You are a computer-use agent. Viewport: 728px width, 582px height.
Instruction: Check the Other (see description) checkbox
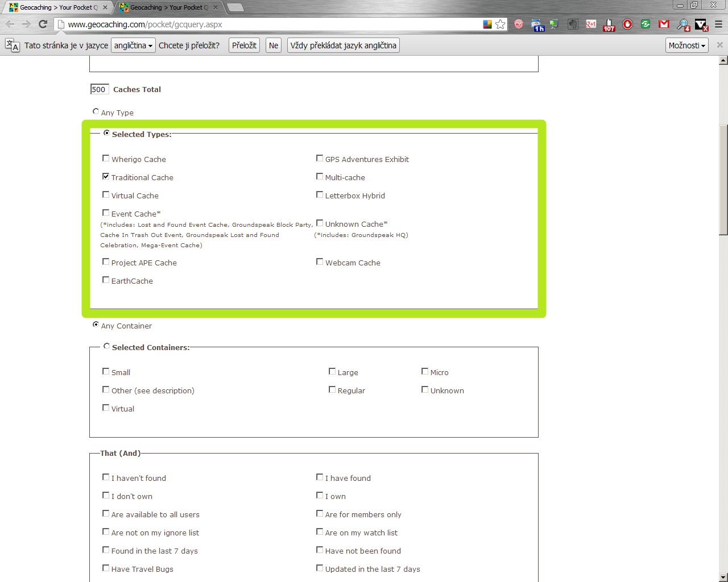[106, 389]
